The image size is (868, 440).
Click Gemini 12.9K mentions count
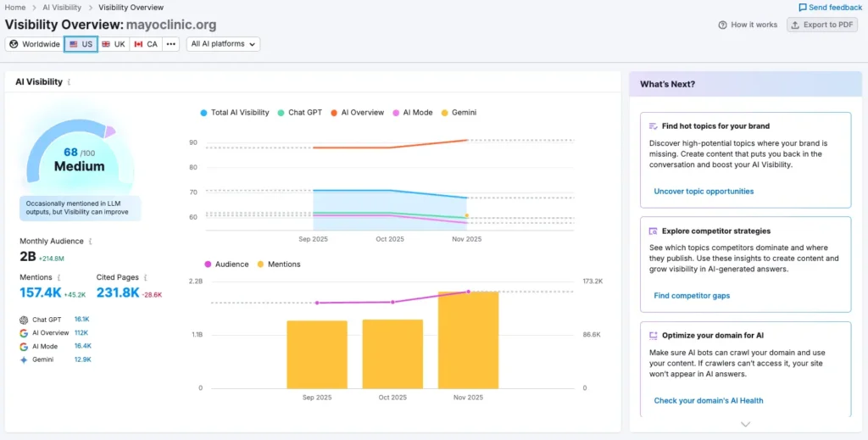(x=82, y=359)
